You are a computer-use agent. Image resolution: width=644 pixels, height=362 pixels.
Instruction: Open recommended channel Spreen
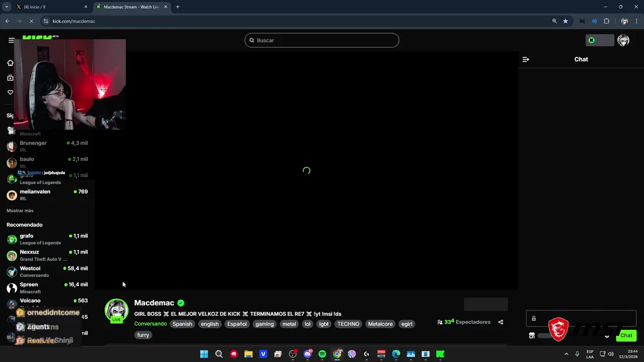point(47,288)
